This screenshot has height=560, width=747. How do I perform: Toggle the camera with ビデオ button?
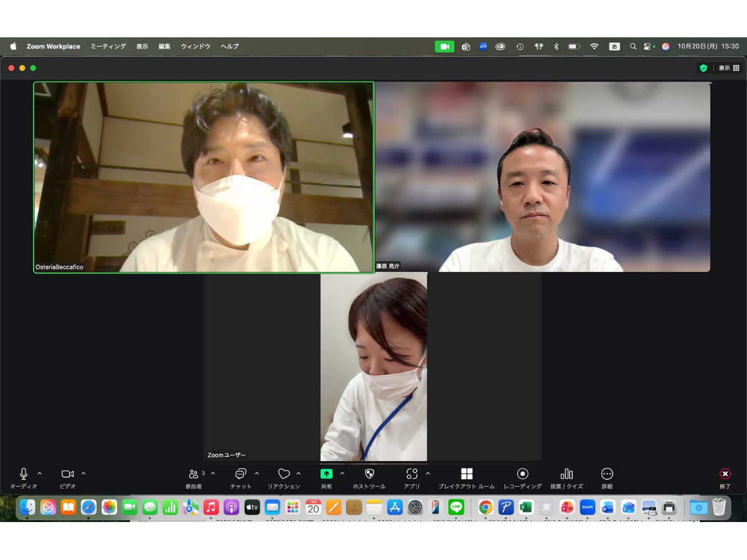click(x=67, y=474)
